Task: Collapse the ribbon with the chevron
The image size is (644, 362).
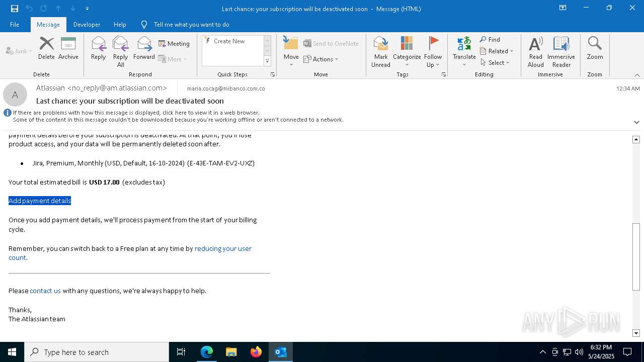Action: pyautogui.click(x=637, y=75)
